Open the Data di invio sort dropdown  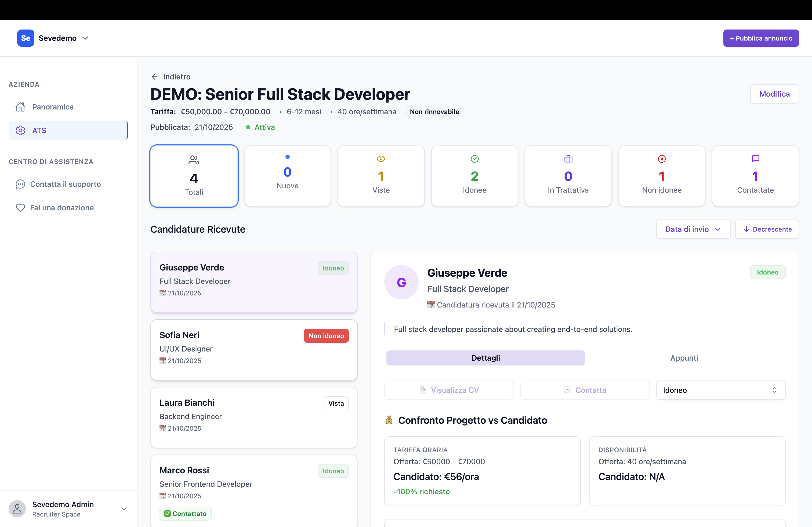[x=693, y=229]
